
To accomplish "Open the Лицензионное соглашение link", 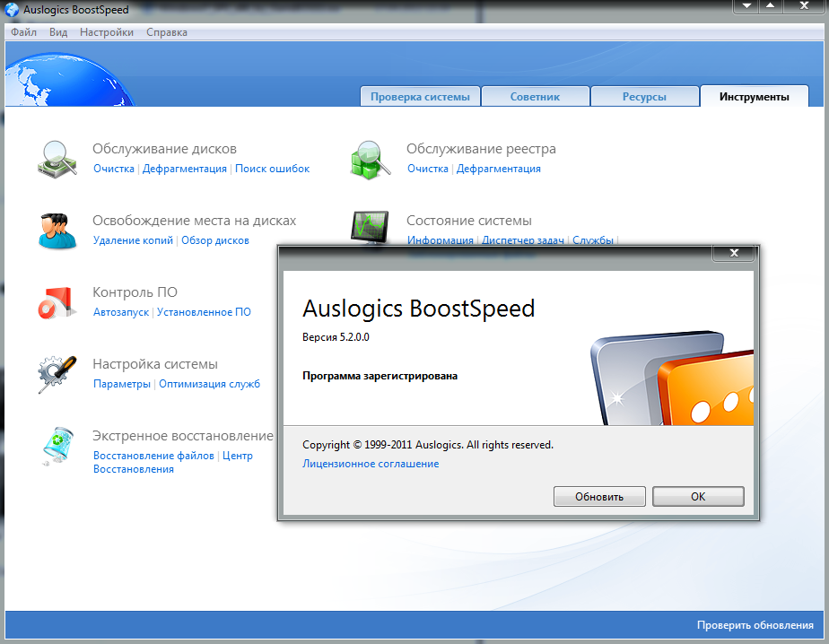I will (371, 464).
